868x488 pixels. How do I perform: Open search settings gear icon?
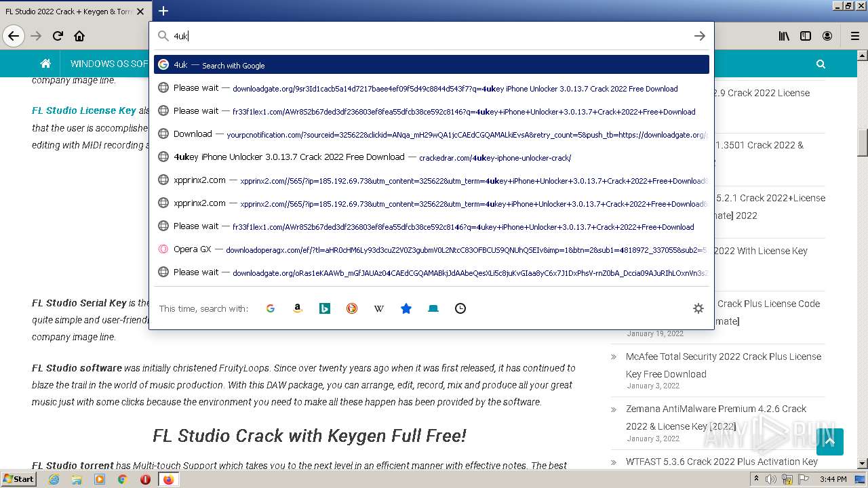pyautogui.click(x=698, y=308)
